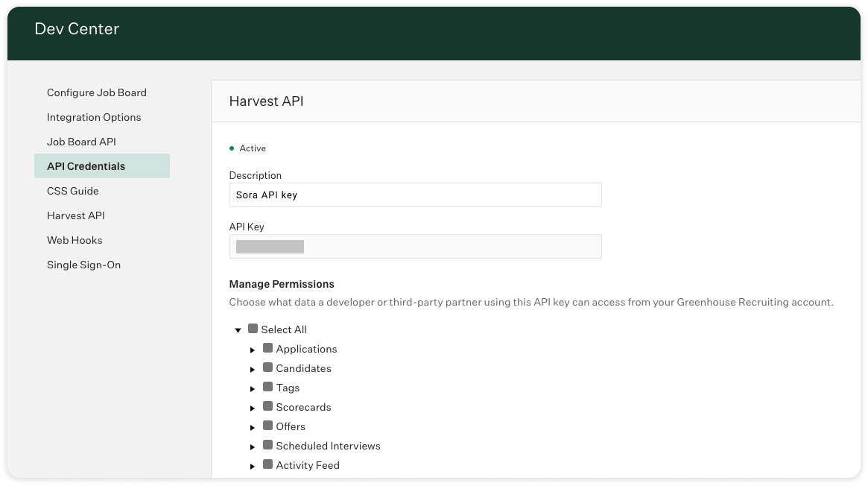This screenshot has height=486, width=868.
Task: Tick the Offers permission checkbox
Action: (x=268, y=426)
